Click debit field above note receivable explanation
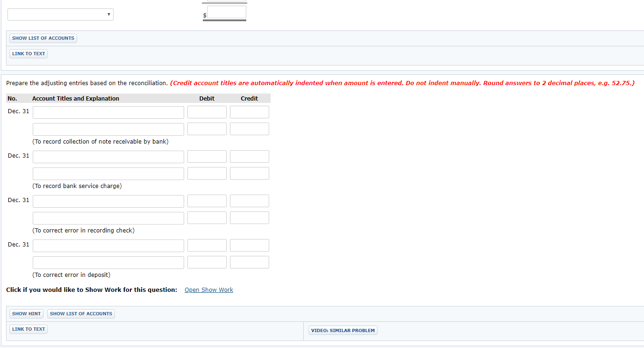Image resolution: width=644 pixels, height=348 pixels. click(207, 129)
